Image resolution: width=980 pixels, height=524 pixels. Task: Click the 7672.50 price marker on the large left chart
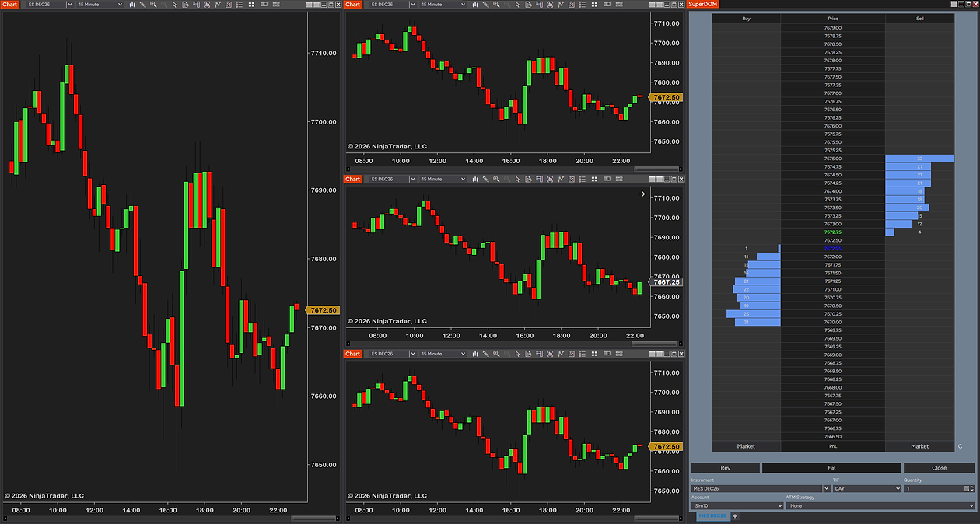click(x=322, y=309)
